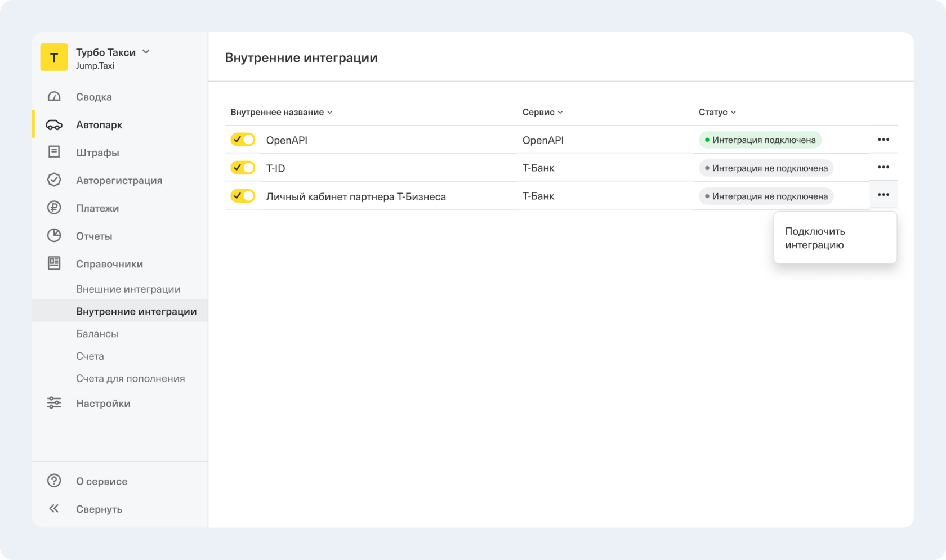Image resolution: width=946 pixels, height=560 pixels.
Task: Click the Сводка dashboard gauge icon
Action: coord(54,97)
